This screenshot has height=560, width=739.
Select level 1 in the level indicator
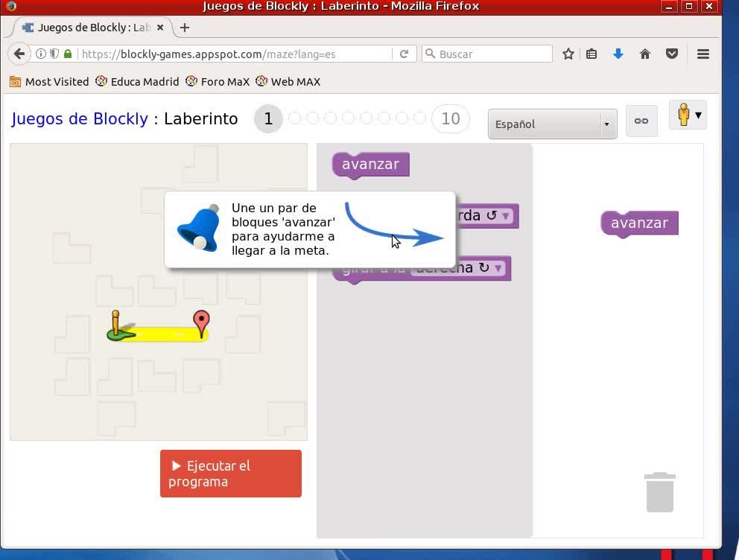click(x=268, y=118)
